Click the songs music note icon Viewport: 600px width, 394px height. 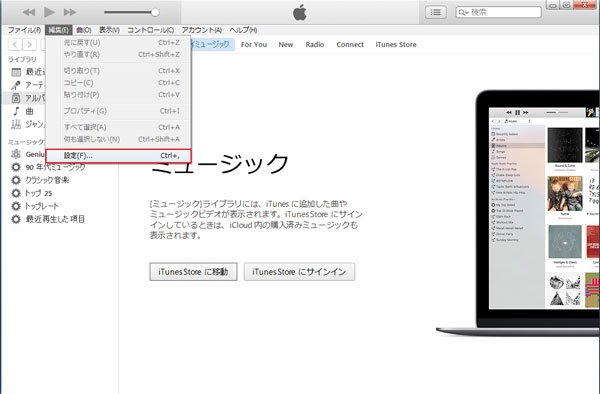click(x=16, y=111)
